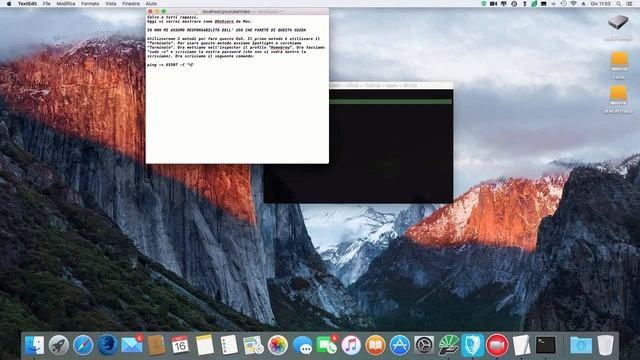Click the Terminal window title bar
The height and width of the screenshot is (360, 640).
pyautogui.click(x=391, y=85)
